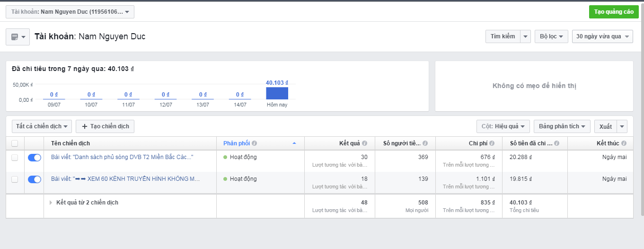
Task: Open the account overview icon menu
Action: coord(18,37)
